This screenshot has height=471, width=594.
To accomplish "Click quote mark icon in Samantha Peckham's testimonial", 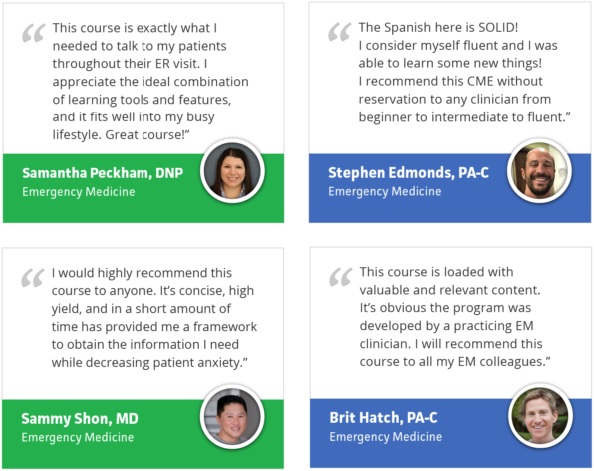I will click(x=33, y=33).
